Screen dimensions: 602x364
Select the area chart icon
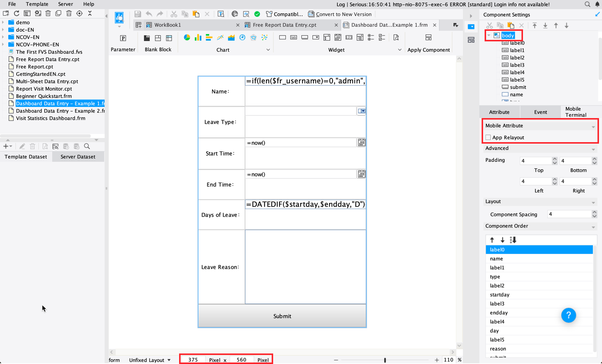pyautogui.click(x=231, y=38)
